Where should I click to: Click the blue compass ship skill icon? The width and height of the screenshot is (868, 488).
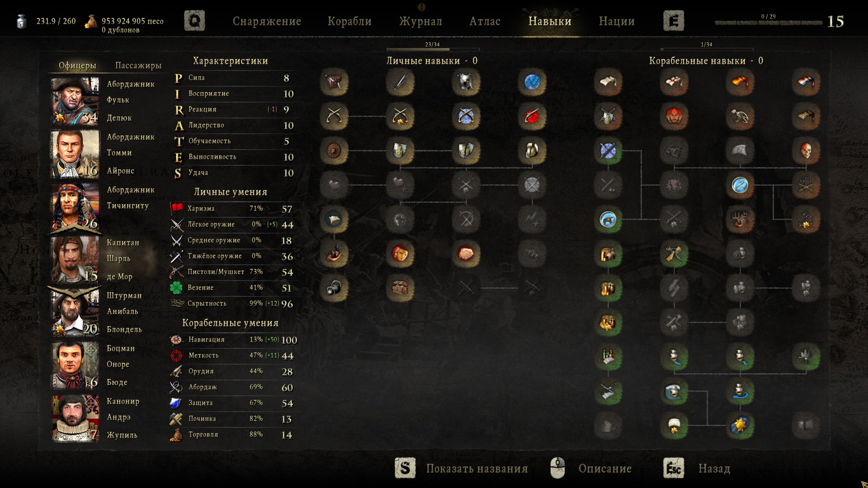click(740, 185)
